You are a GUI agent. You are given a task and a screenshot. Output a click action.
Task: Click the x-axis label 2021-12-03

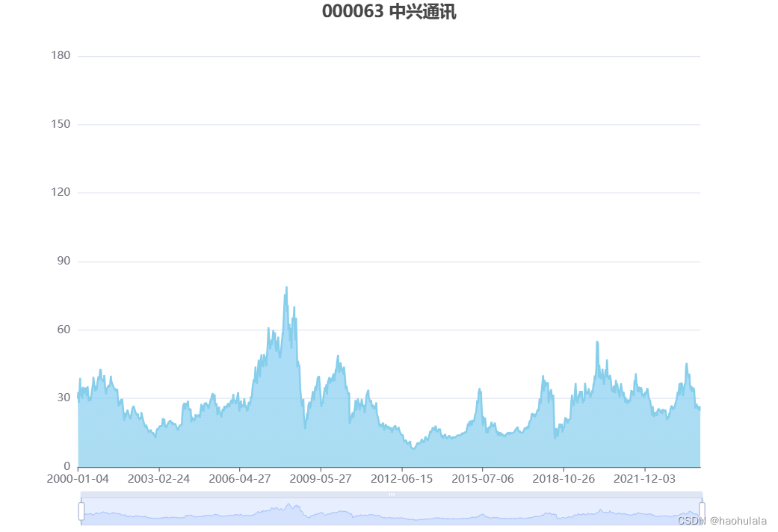pos(644,479)
